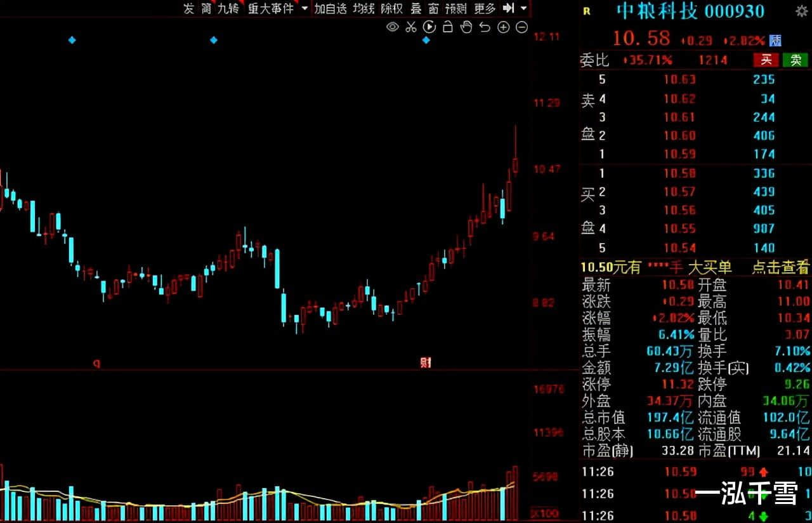Click stock code 000930
Screen dimensions: 812x523
pyautogui.click(x=735, y=11)
